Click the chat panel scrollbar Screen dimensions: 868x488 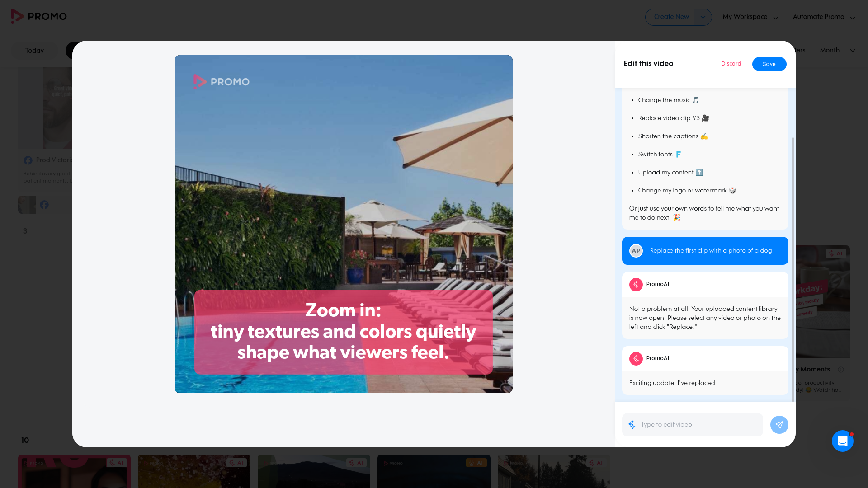pyautogui.click(x=793, y=269)
